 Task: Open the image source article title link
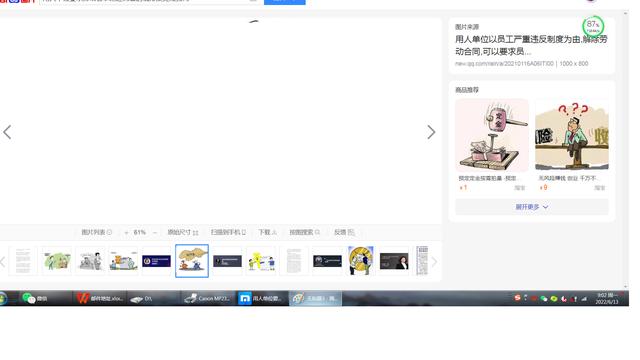(x=531, y=45)
